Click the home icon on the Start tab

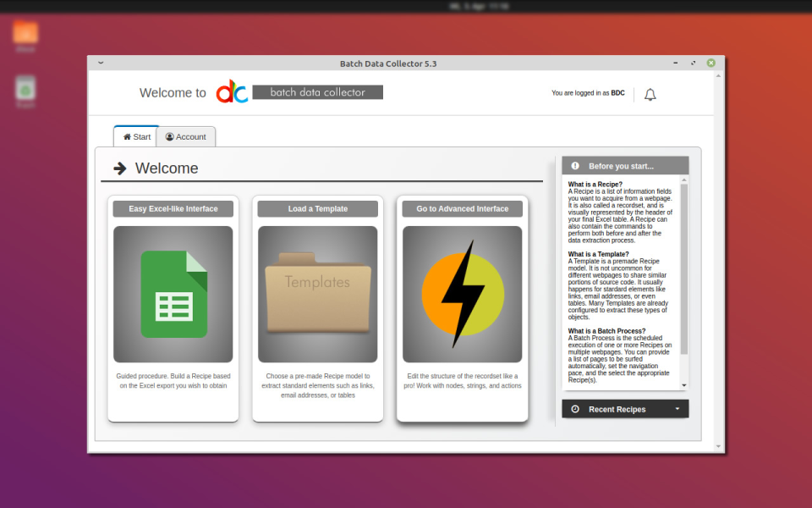click(x=125, y=135)
